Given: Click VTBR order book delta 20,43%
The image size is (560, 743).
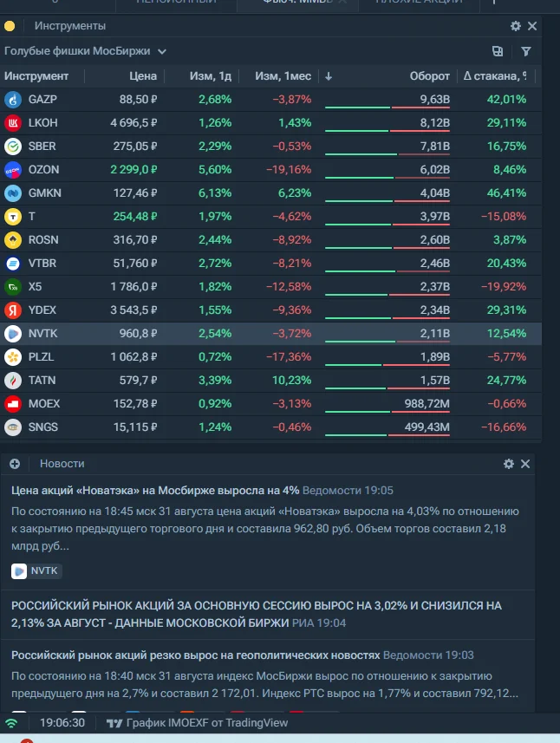Looking at the screenshot, I should click(x=506, y=264).
